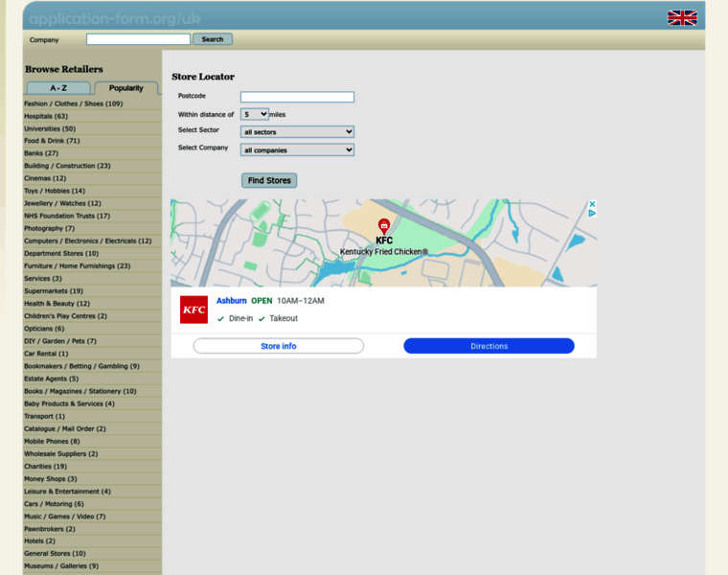Screen dimensions: 728x575
Task: Open Supermarkets (19) category
Action: click(54, 291)
